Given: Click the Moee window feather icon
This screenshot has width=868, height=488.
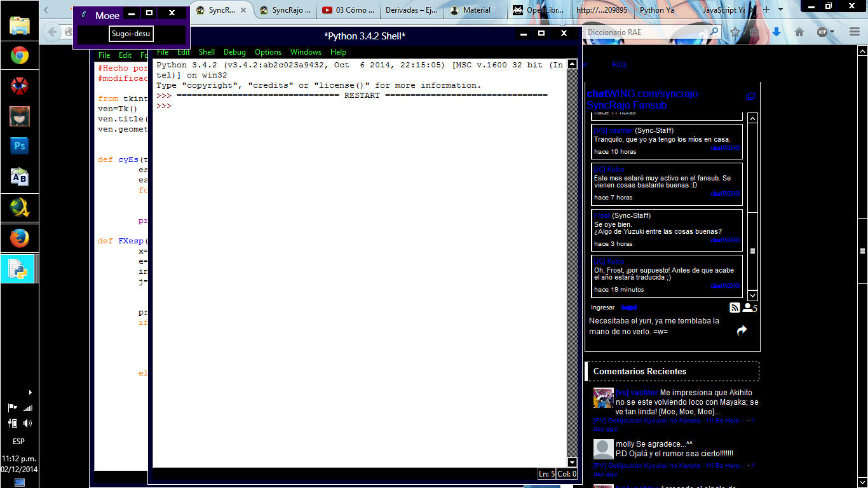Looking at the screenshot, I should click(84, 15).
